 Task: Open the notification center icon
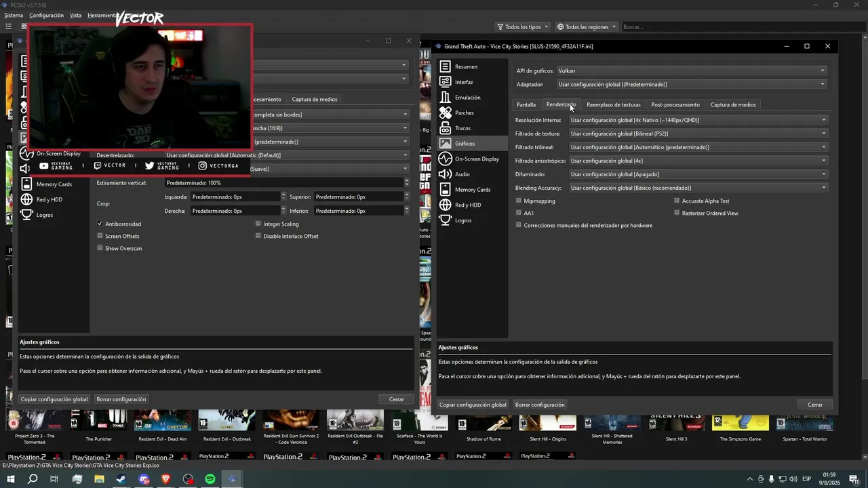tap(854, 479)
